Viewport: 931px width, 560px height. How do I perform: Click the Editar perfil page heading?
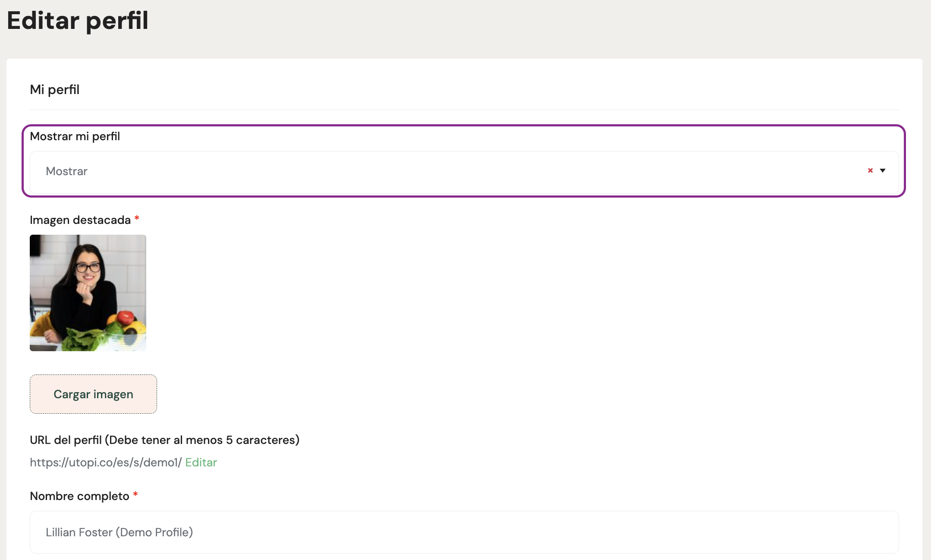click(78, 21)
